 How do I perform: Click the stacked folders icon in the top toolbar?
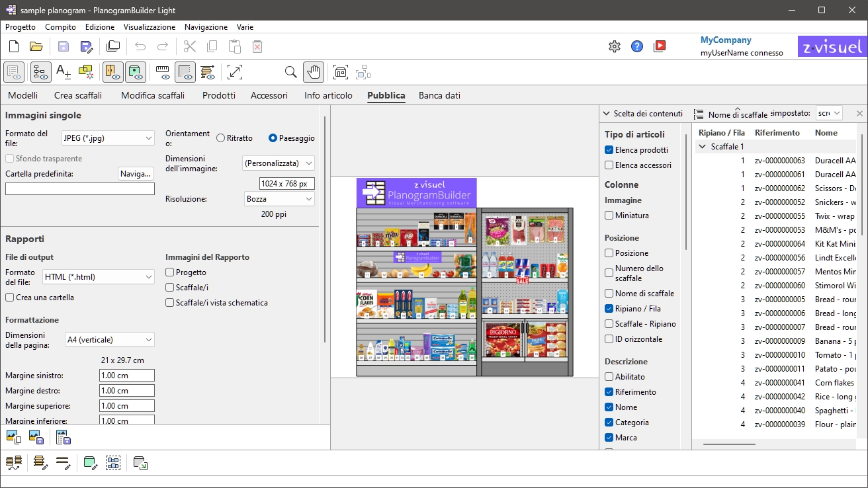113,46
